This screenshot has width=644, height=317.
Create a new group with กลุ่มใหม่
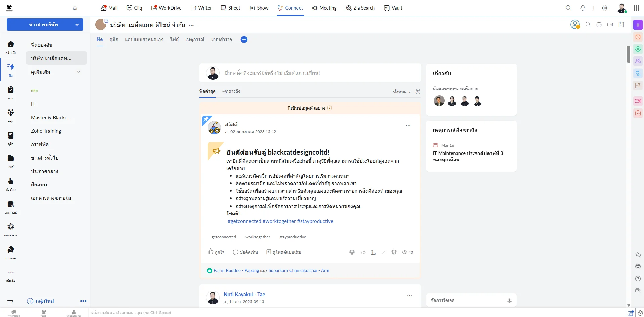pyautogui.click(x=41, y=301)
